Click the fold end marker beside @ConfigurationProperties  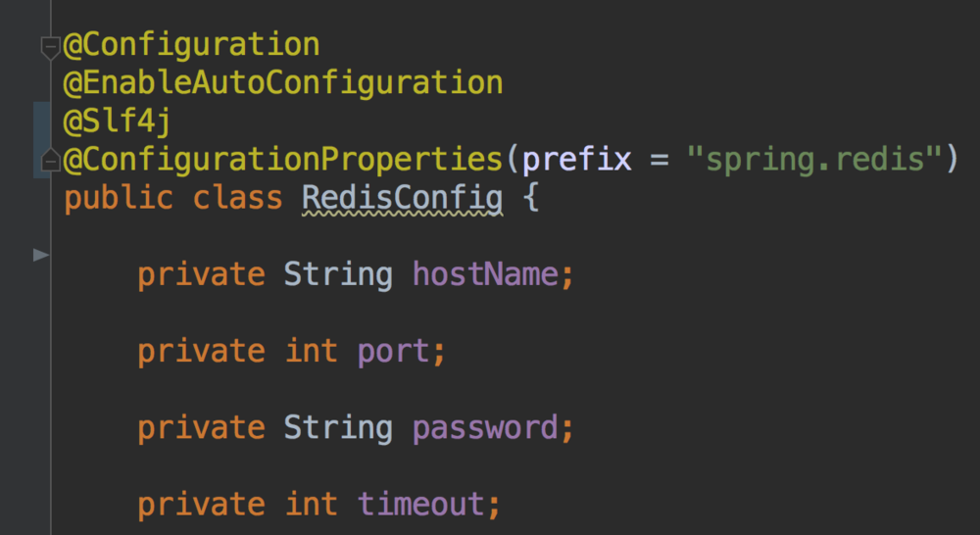[50, 160]
